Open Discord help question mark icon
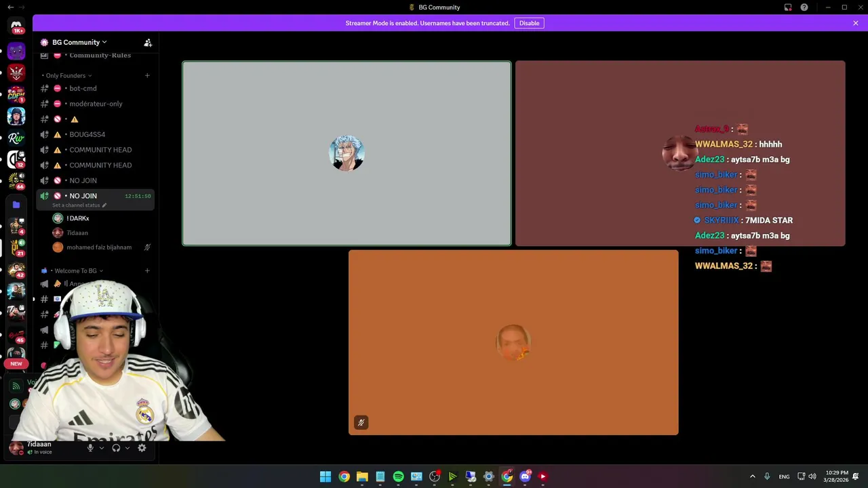The width and height of the screenshot is (868, 488). click(804, 7)
